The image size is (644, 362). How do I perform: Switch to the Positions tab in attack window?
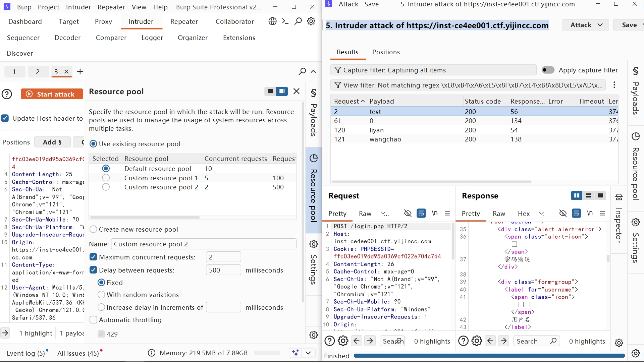(386, 52)
